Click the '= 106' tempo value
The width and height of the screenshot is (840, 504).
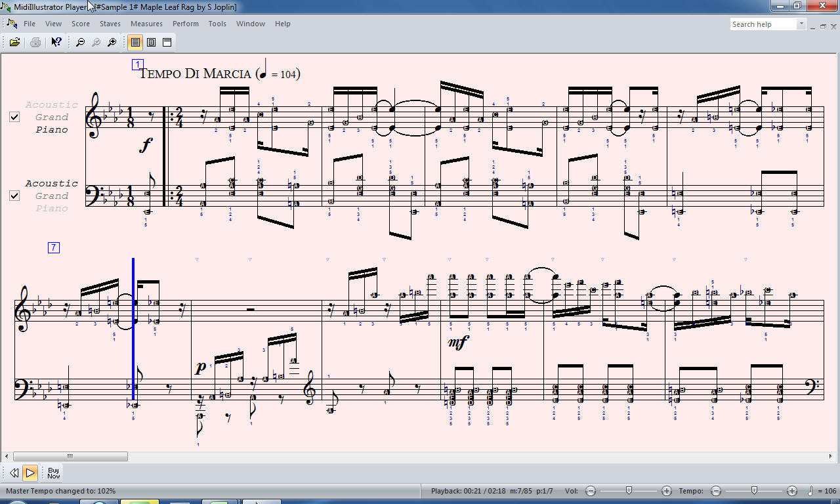tap(827, 491)
